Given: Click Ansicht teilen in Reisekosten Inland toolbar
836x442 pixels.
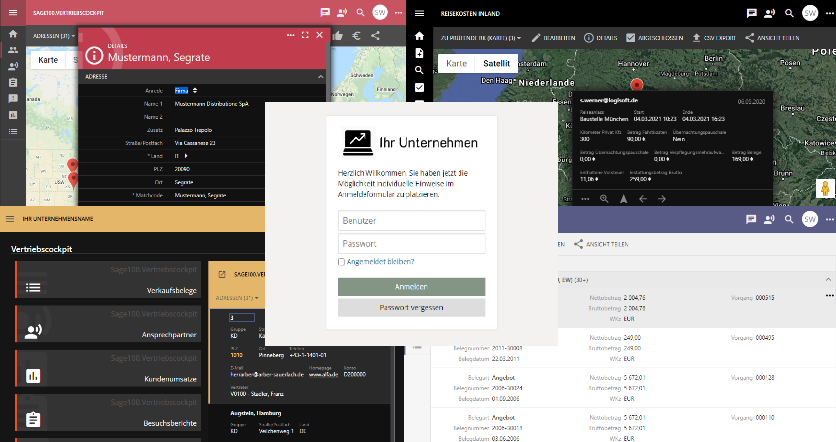Looking at the screenshot, I should (x=772, y=38).
